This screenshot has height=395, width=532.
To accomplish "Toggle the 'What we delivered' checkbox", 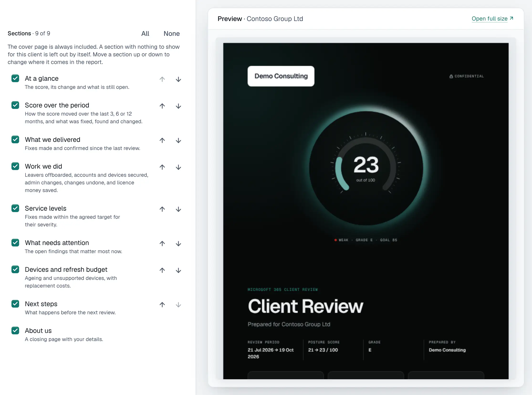I will 15,139.
